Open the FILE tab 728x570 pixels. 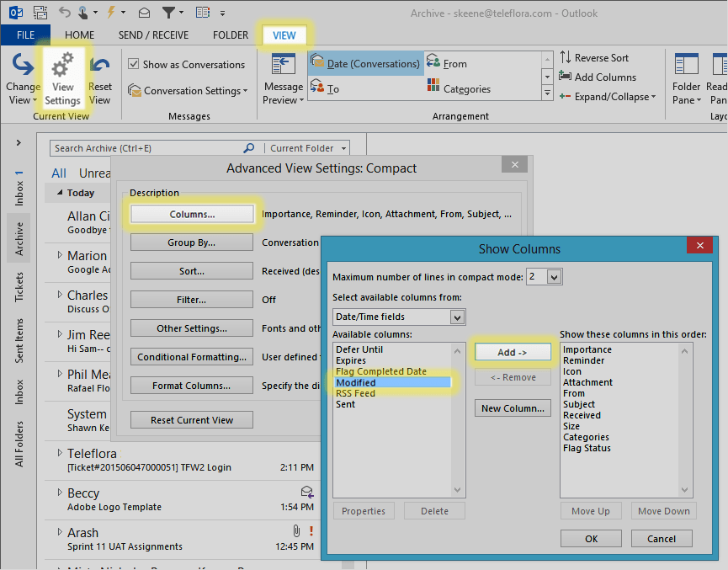25,35
